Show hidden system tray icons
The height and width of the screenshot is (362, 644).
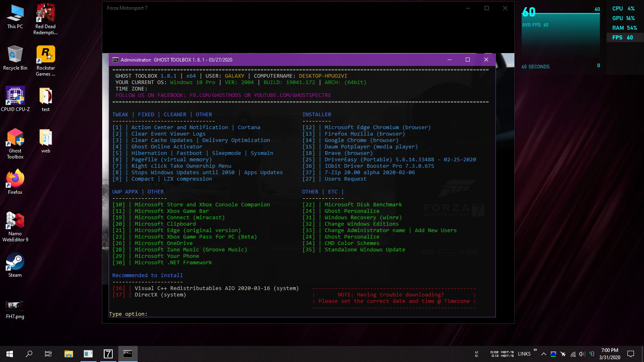click(544, 354)
